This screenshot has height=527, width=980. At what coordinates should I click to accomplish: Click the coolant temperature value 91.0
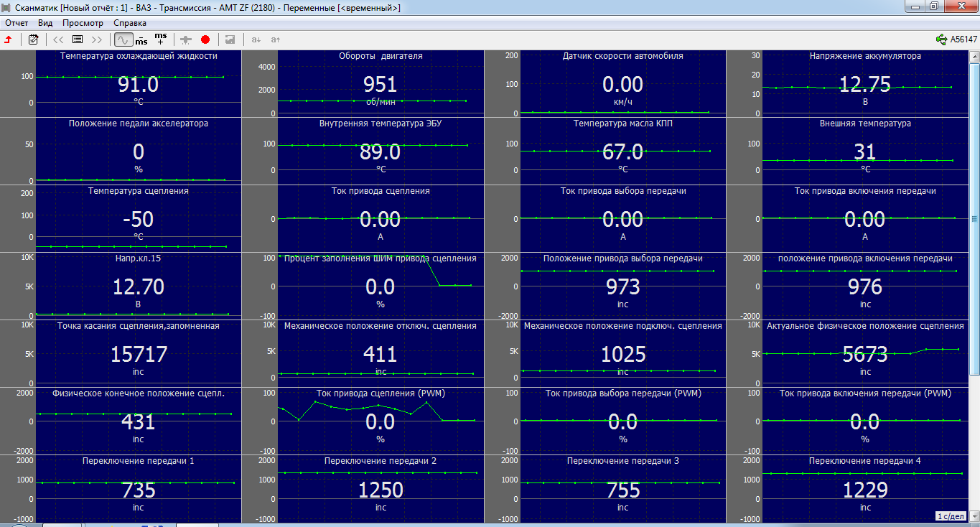coord(139,85)
